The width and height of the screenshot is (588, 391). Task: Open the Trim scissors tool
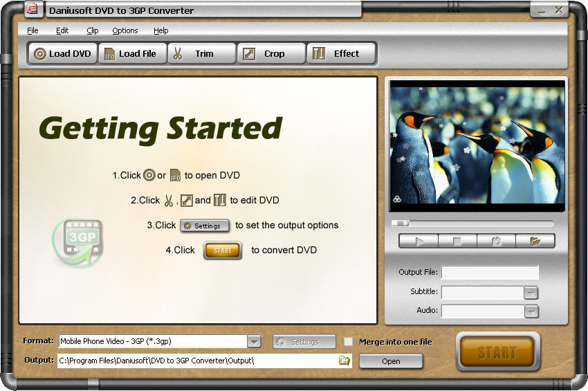click(x=202, y=54)
